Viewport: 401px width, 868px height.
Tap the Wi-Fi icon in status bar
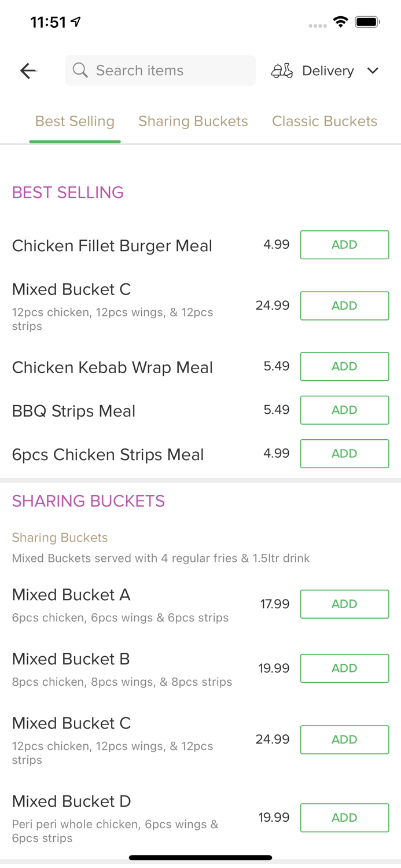coord(341,22)
